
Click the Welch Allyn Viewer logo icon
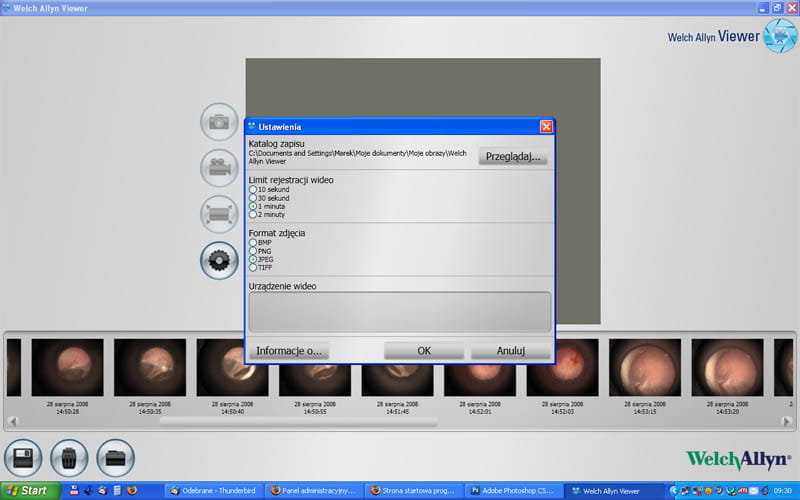coord(779,35)
